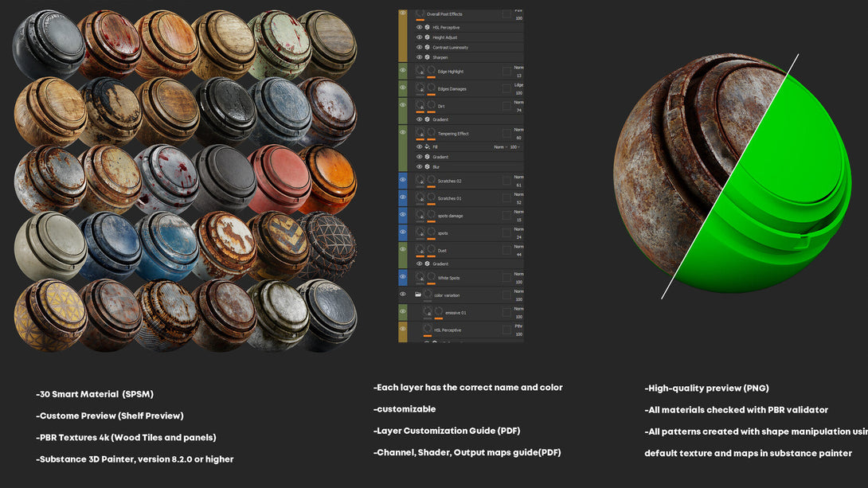
Task: Click the filter icon of the Gradient under Dirt
Action: (428, 119)
